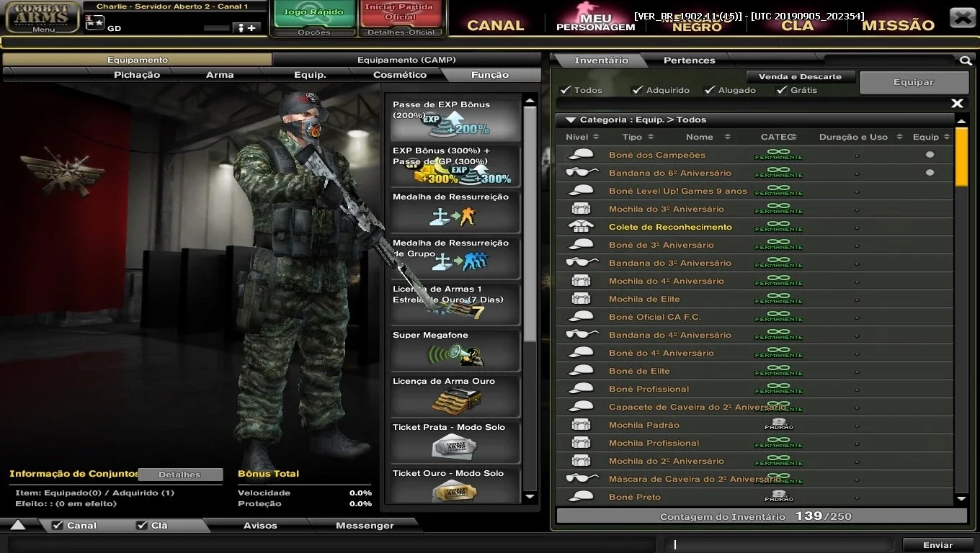Click the cap icon for Boné Oficial CA F.C.

(581, 317)
